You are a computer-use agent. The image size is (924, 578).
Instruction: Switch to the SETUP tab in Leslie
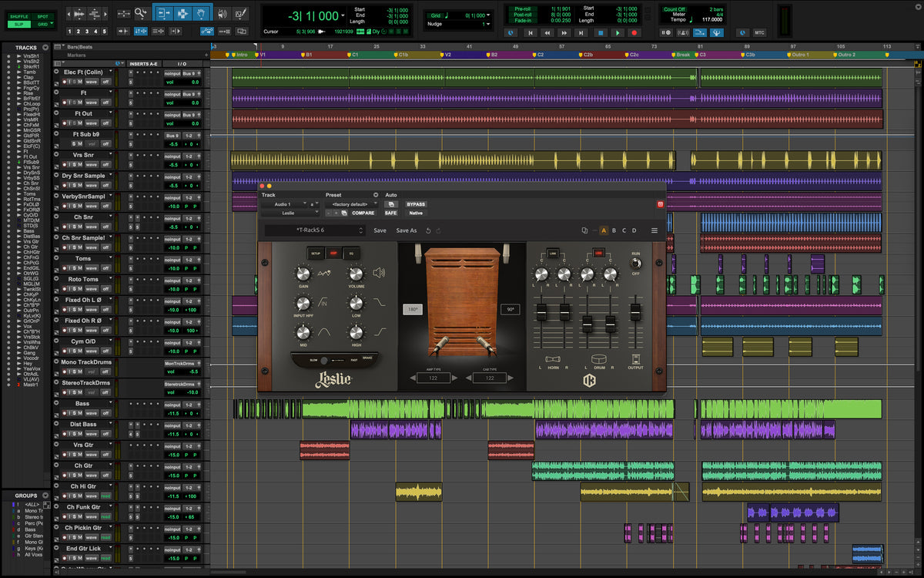coord(316,253)
